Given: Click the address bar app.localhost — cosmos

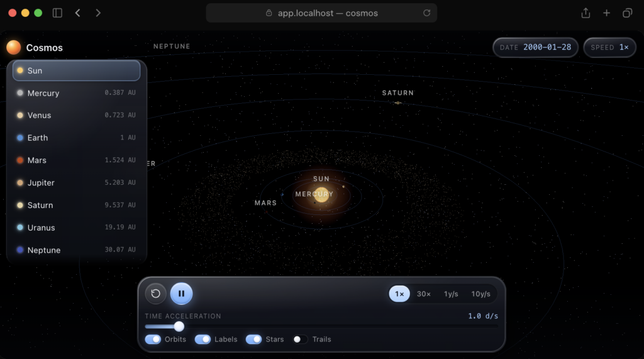Looking at the screenshot, I should [x=321, y=13].
